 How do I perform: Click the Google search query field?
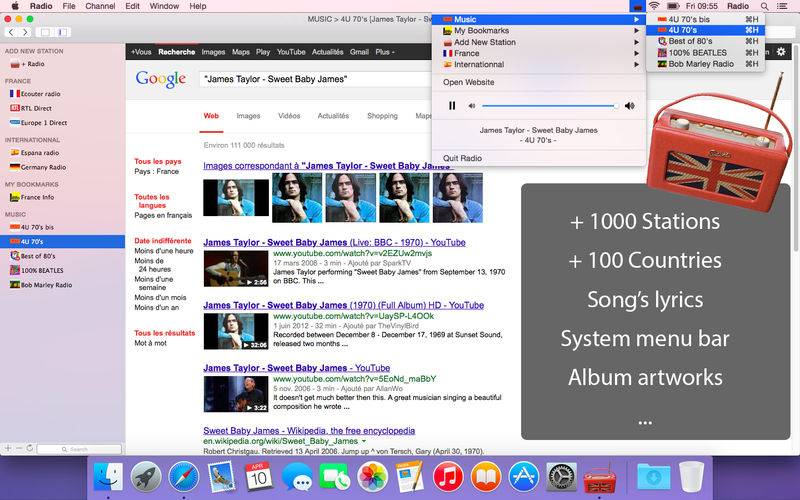click(x=315, y=79)
